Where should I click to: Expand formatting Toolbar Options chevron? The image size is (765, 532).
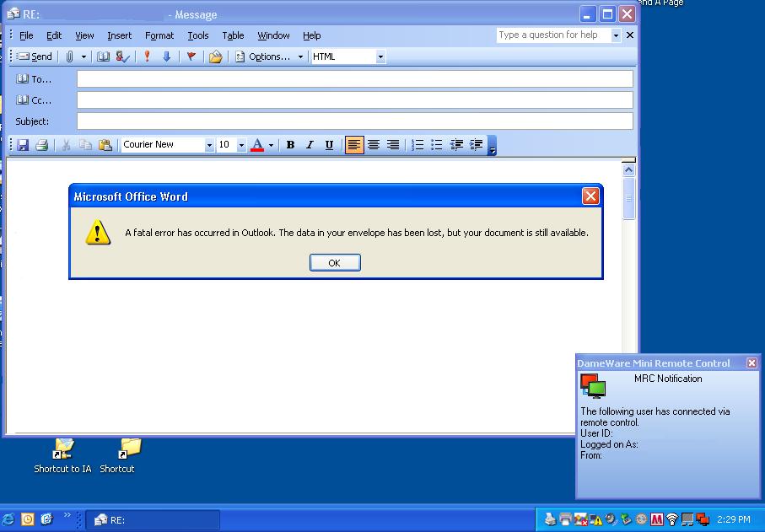point(492,145)
